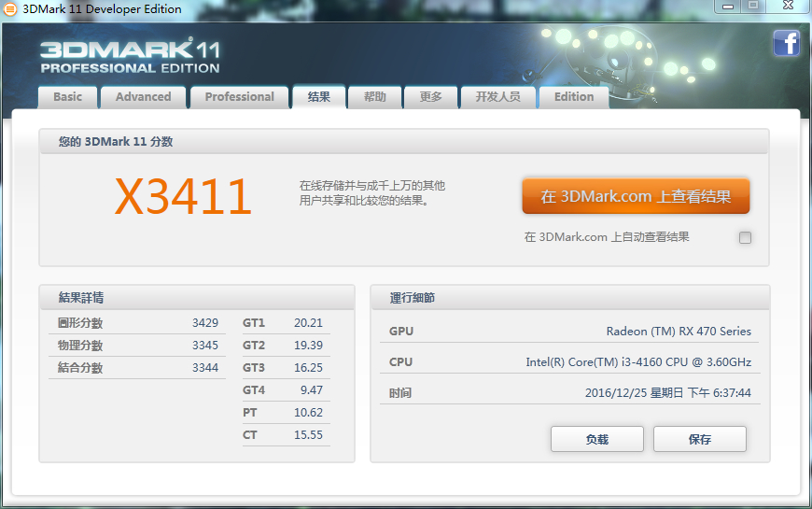Viewport: 812px width, 509px height.
Task: Close the 3DMark 11 window
Action: (x=788, y=7)
